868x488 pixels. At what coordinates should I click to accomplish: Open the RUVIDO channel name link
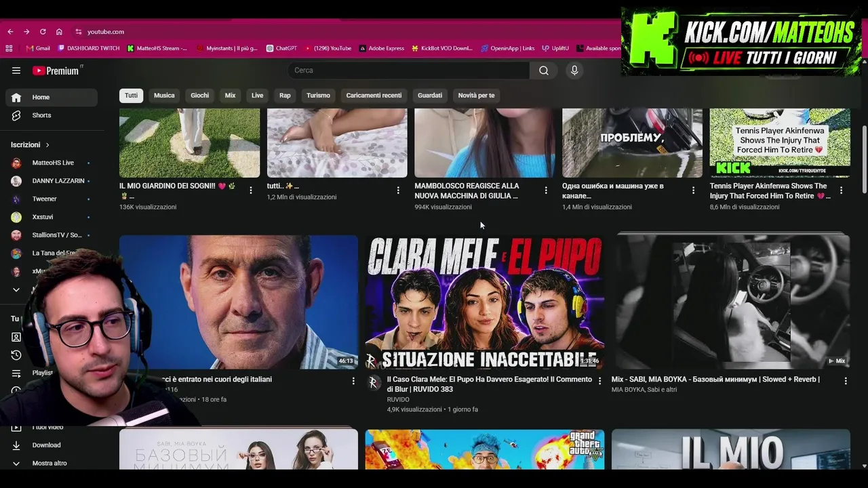[398, 400]
